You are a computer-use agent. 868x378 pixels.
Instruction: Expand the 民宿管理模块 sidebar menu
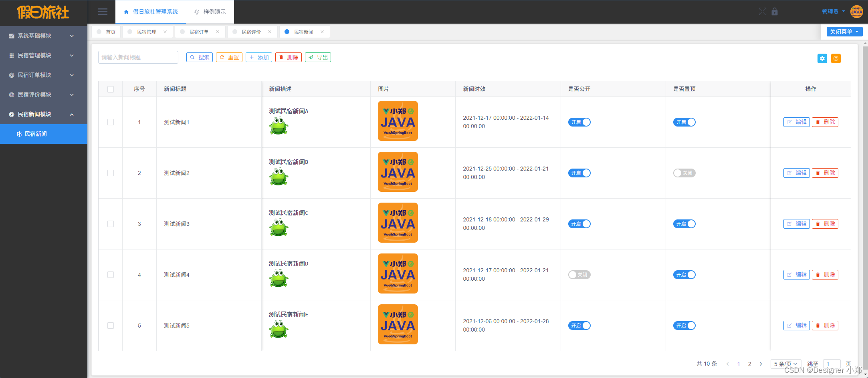pos(44,55)
